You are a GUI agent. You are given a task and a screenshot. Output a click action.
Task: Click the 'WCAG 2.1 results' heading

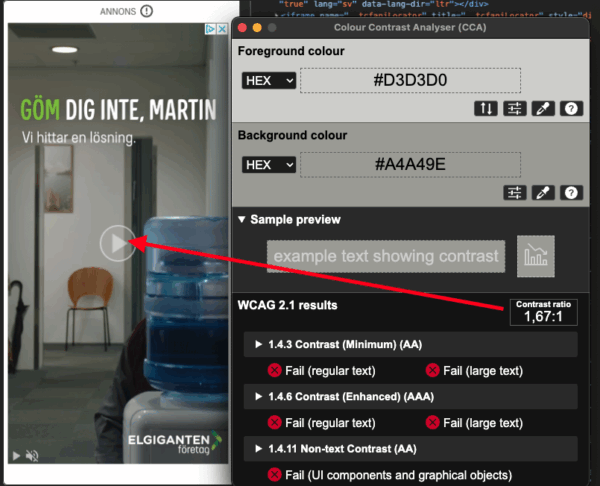point(287,305)
